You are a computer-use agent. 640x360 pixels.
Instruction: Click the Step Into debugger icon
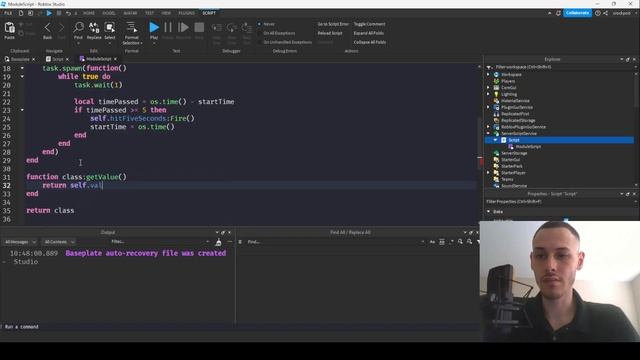(x=217, y=28)
